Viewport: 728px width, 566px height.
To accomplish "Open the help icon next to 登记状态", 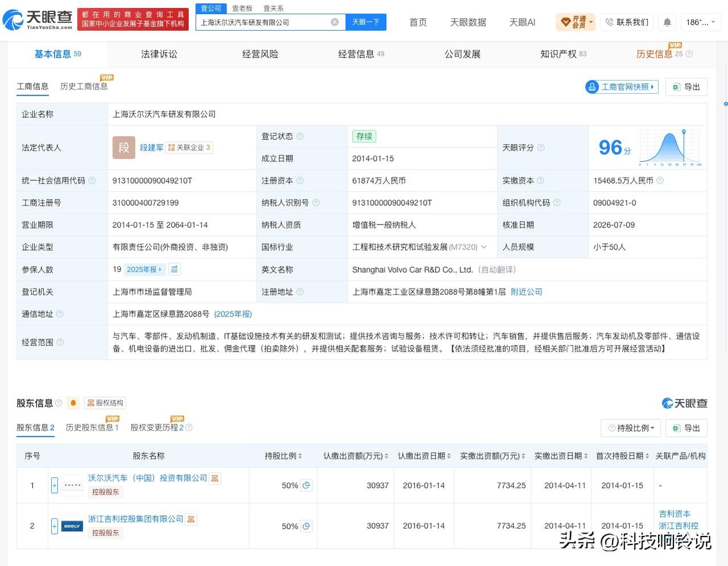I will click(x=300, y=136).
